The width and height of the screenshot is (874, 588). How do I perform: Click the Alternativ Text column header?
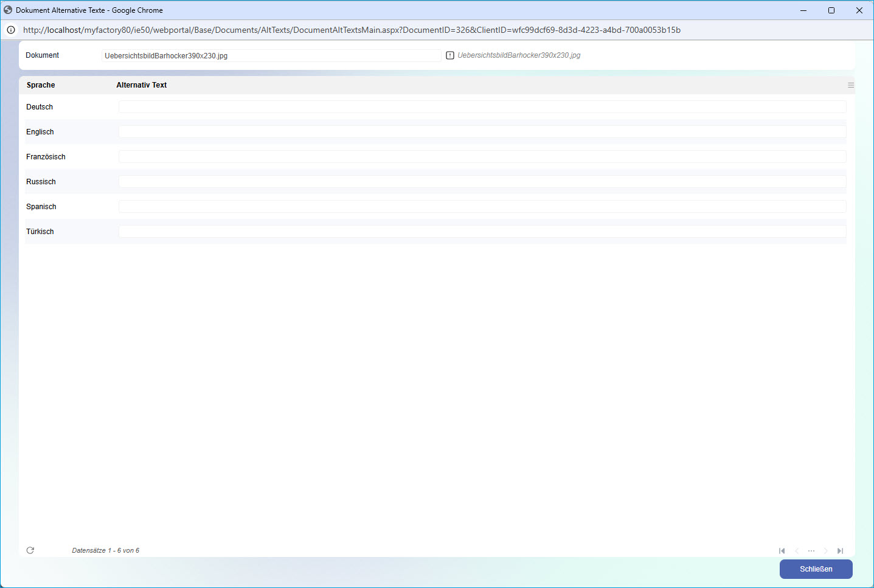pyautogui.click(x=142, y=85)
